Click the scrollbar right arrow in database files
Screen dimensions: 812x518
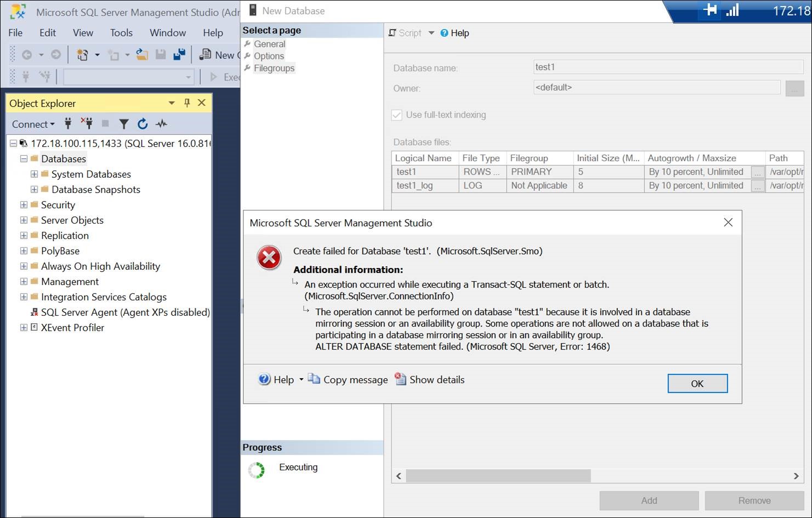tap(796, 476)
